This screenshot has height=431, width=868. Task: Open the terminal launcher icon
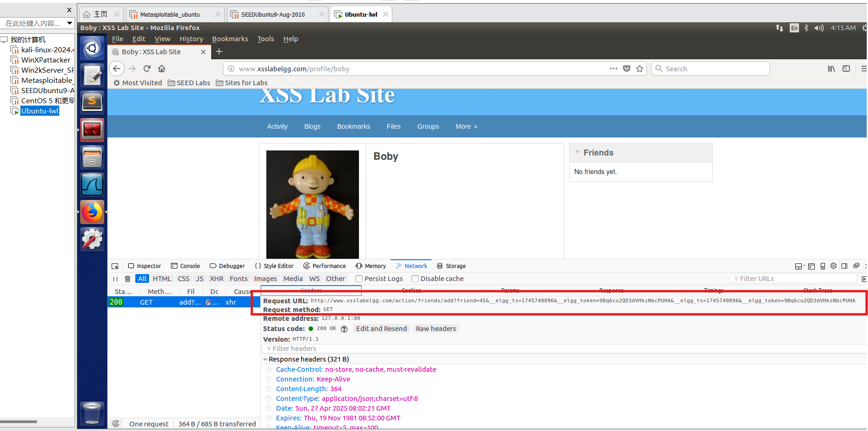coord(92,130)
